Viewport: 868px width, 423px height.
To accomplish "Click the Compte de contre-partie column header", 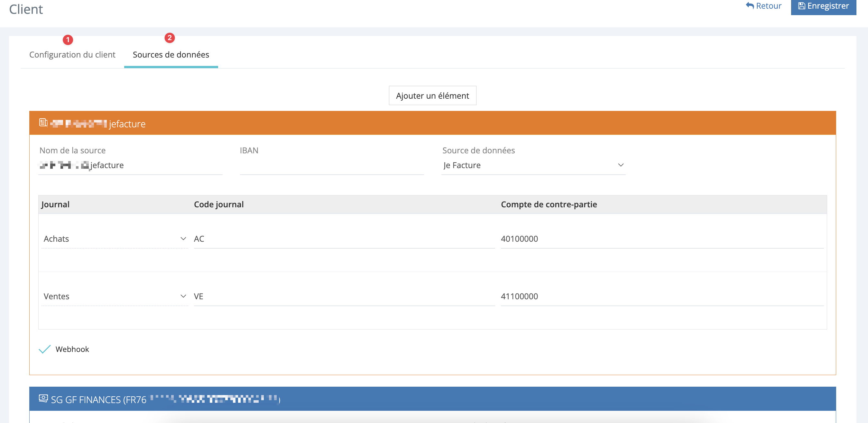I will (549, 204).
